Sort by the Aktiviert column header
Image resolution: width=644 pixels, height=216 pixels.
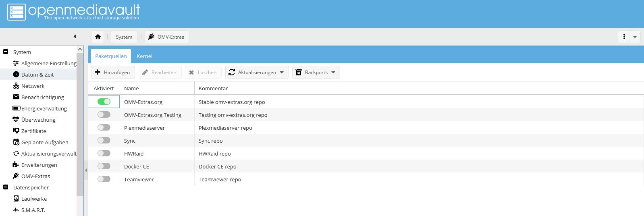[x=104, y=88]
